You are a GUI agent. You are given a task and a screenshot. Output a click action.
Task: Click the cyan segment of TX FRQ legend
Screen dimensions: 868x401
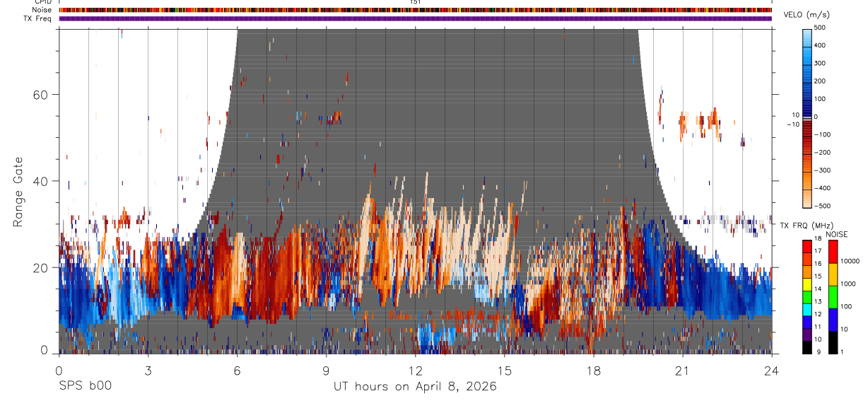click(x=807, y=310)
